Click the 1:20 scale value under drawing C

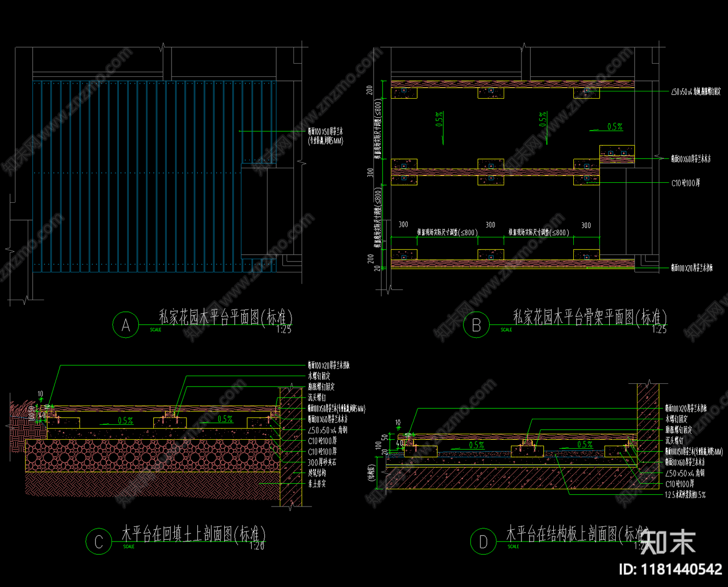[257, 546]
